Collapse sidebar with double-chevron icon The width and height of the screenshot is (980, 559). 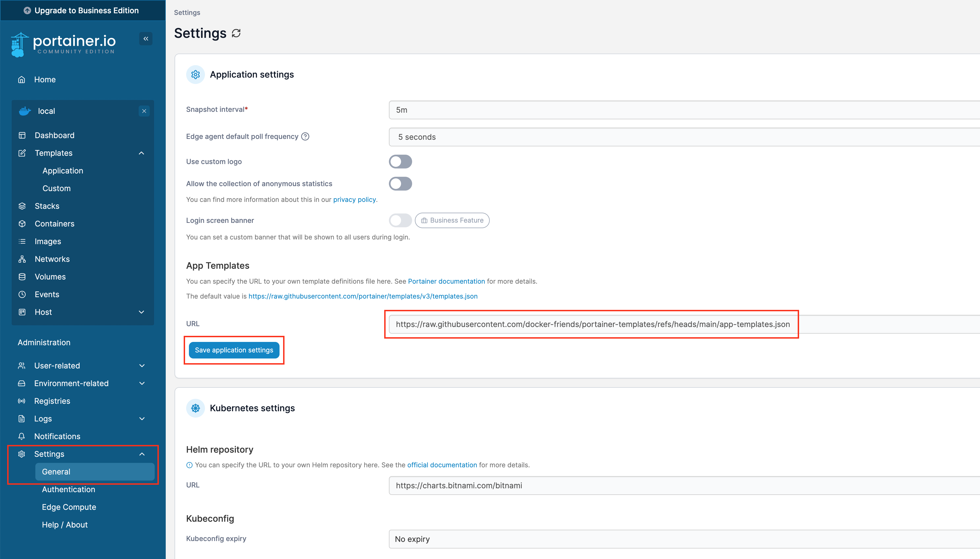146,39
